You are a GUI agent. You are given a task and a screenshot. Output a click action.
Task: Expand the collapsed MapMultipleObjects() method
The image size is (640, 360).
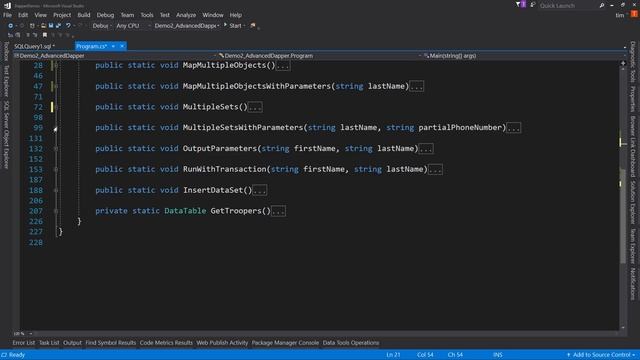coord(283,66)
